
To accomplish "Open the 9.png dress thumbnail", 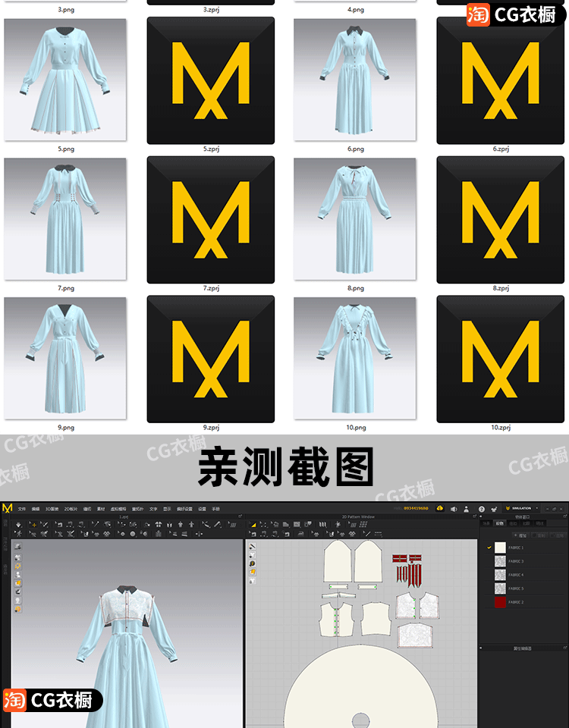I will [x=65, y=359].
